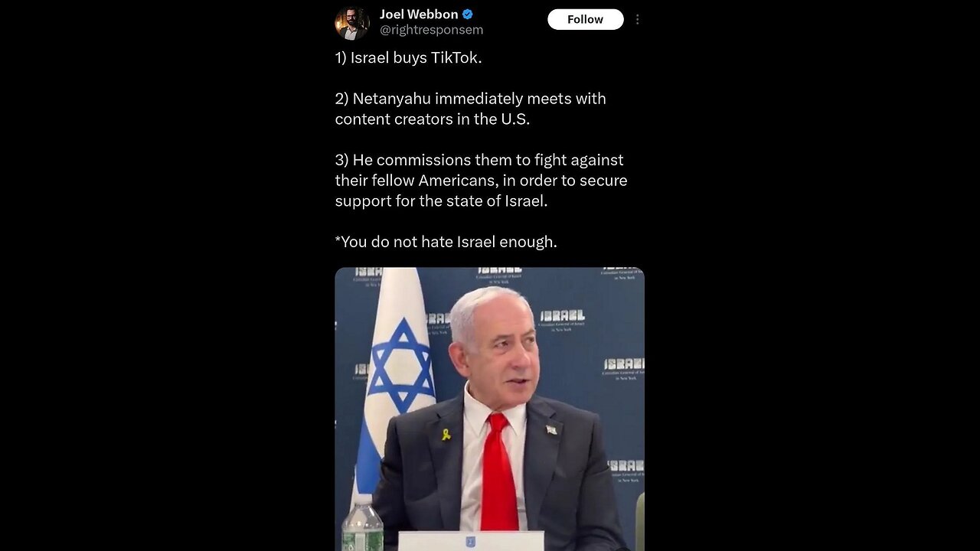Screen dimensions: 980x551
Task: Open the Joel Webbon display name link
Action: click(419, 14)
